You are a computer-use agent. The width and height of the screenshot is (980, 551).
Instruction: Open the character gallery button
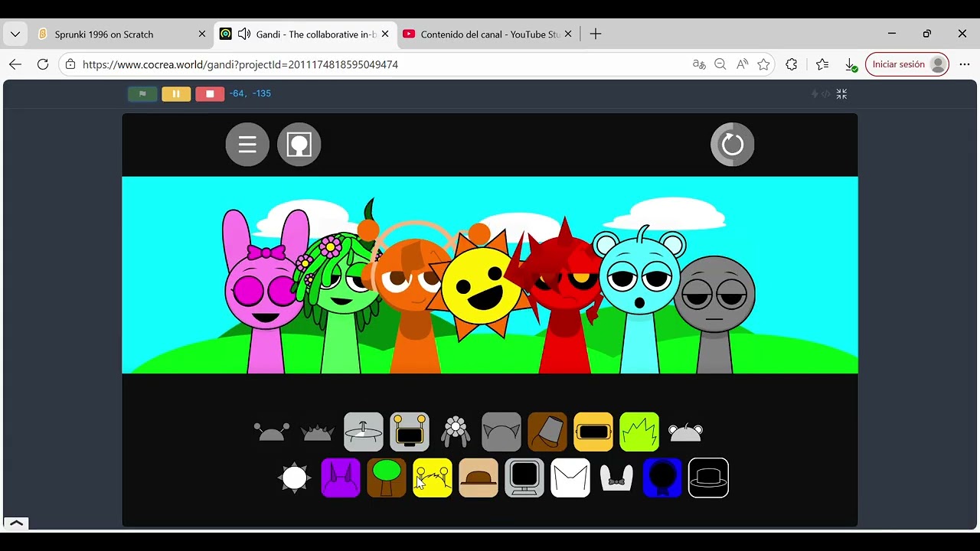click(x=299, y=144)
